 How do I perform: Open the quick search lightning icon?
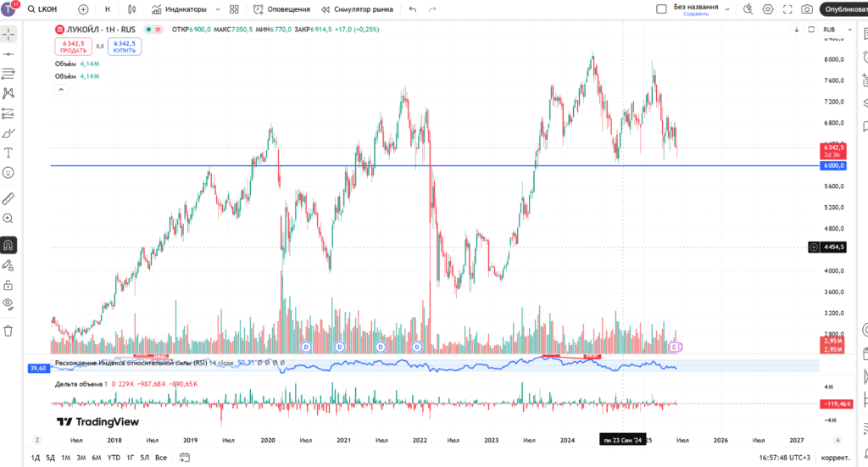tap(748, 8)
